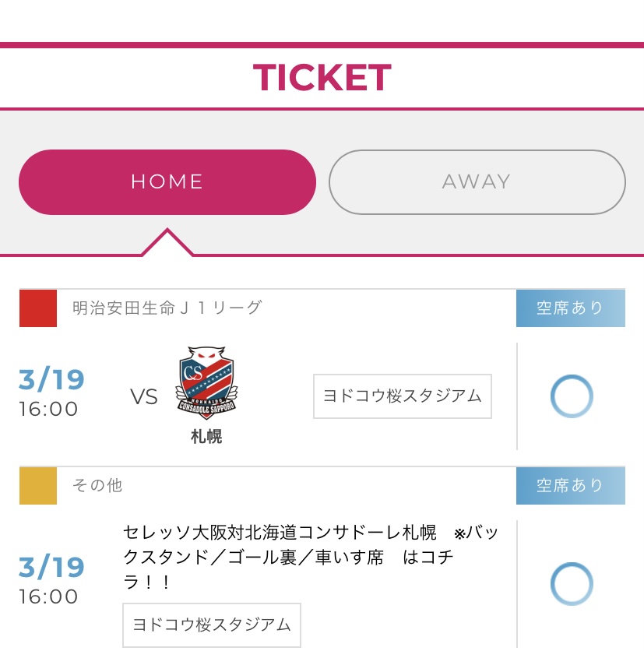Viewport: 644px width, 651px height.
Task: Click the 3/19 date of the その他 listing
Action: [51, 568]
